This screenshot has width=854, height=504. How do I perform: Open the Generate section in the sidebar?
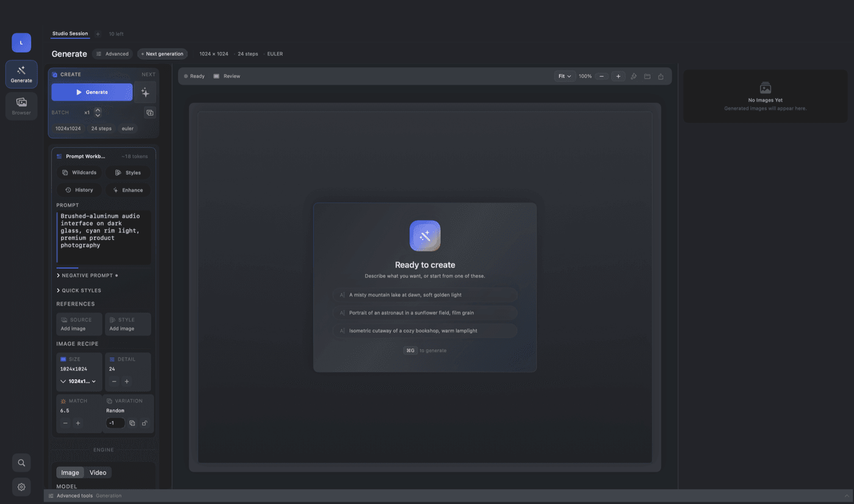(21, 74)
